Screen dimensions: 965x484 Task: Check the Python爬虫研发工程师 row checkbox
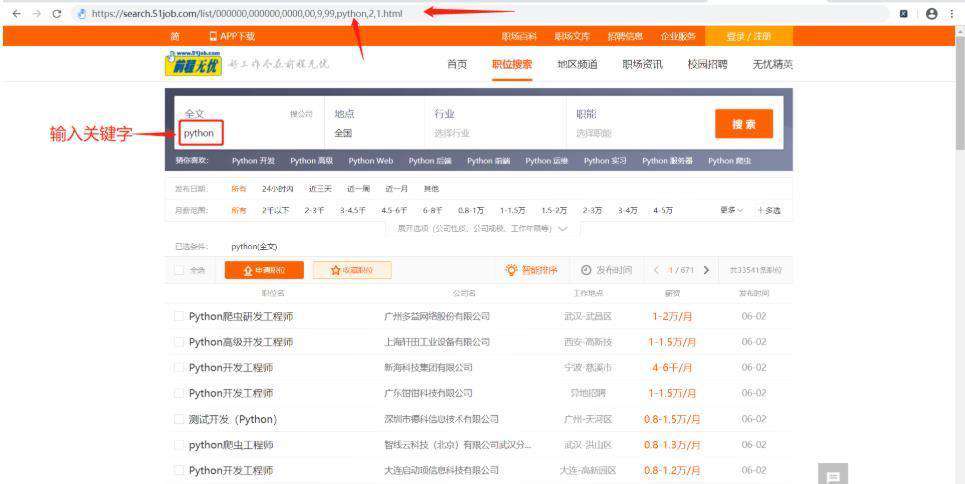[x=179, y=316]
